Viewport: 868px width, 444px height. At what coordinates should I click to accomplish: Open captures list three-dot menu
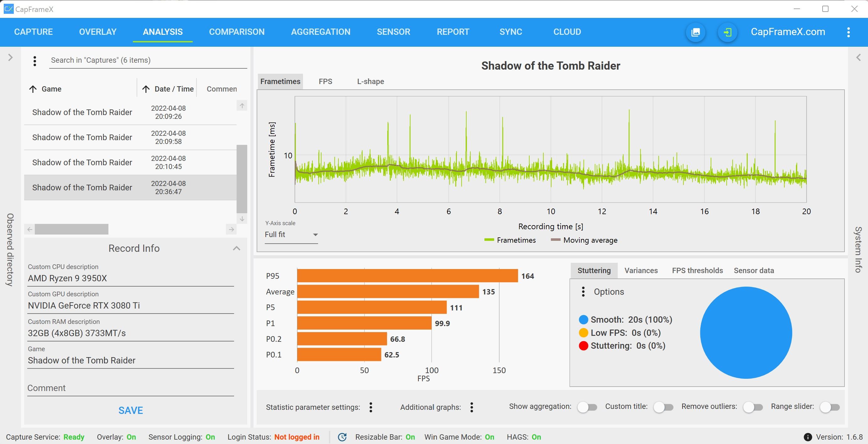[x=35, y=61]
